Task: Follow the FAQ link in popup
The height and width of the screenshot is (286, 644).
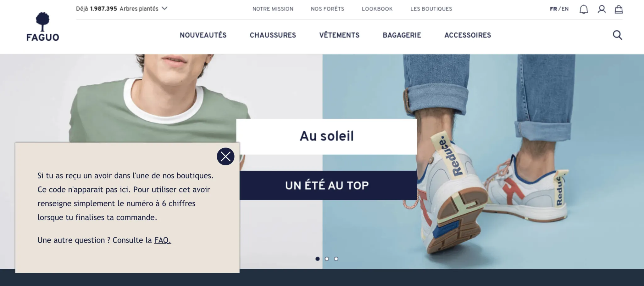Action: point(163,240)
